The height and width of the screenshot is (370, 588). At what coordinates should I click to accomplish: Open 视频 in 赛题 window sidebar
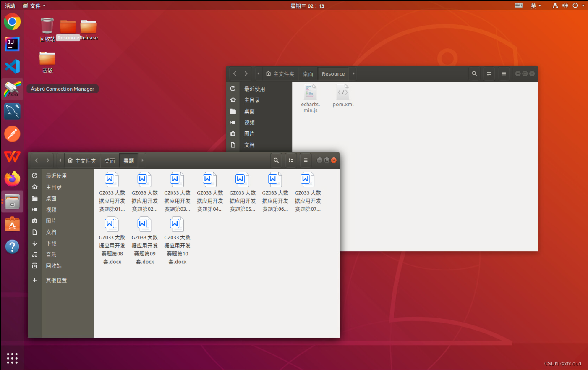click(x=61, y=210)
